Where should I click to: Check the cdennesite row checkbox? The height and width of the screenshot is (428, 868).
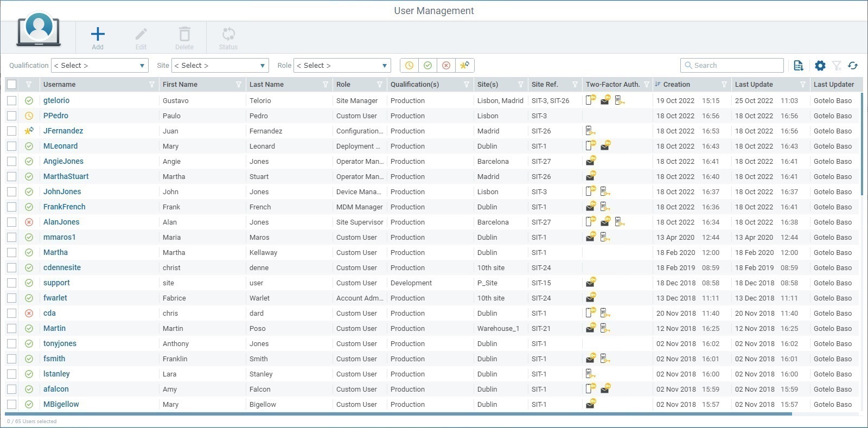pos(12,267)
